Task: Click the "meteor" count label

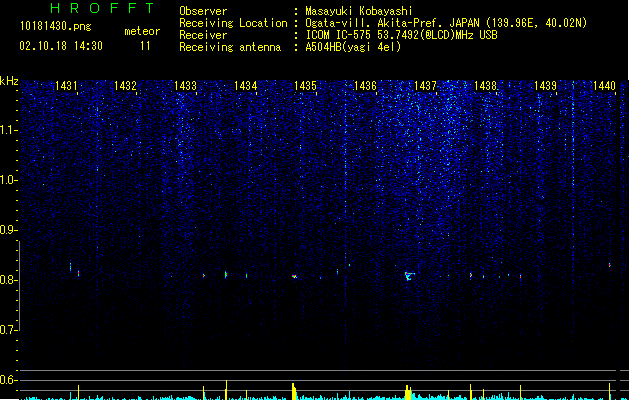Action: [142, 31]
